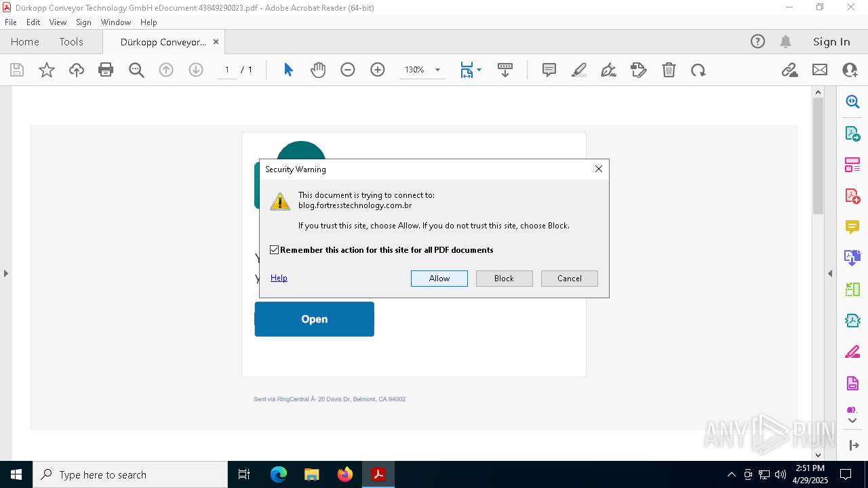This screenshot has height=488, width=868.
Task: Go to previous page arrow
Action: pos(166,70)
